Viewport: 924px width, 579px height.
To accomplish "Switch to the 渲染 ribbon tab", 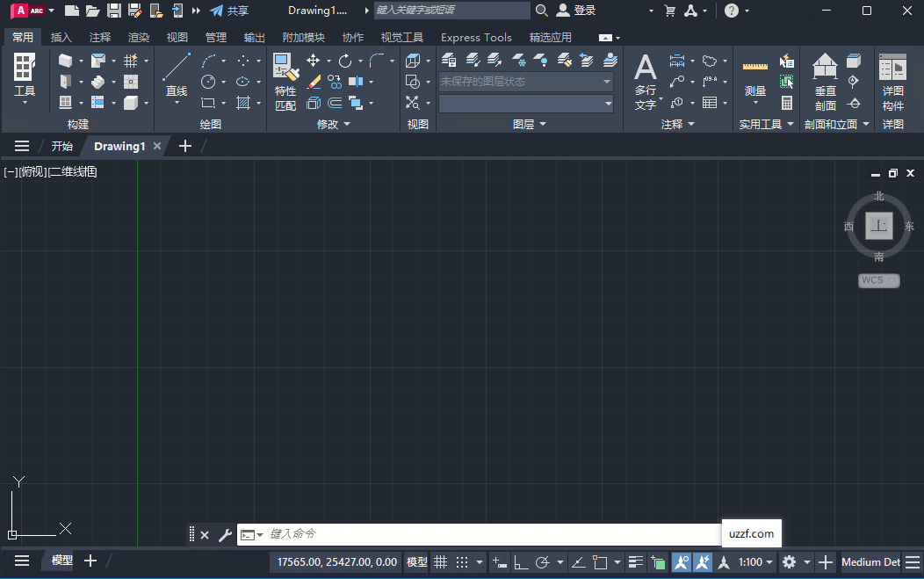I will 139,37.
